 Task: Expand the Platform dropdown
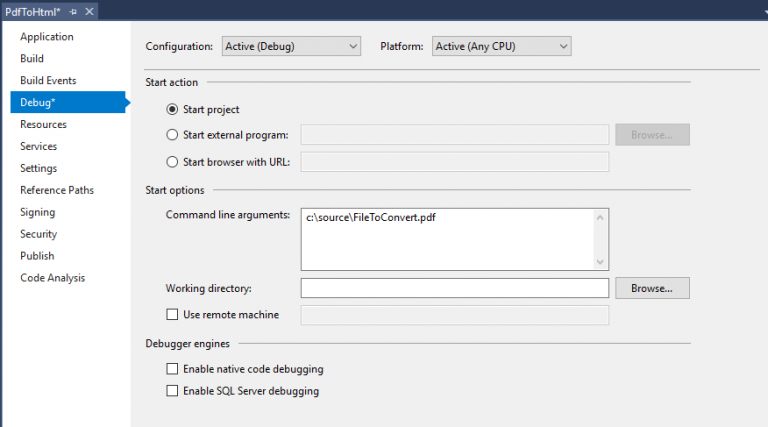501,46
